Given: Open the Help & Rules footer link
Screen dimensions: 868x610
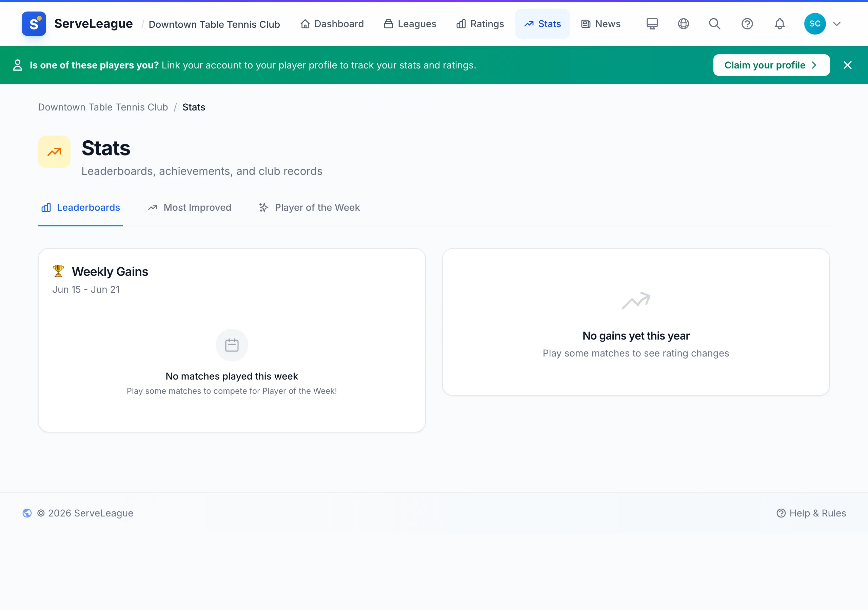Looking at the screenshot, I should pos(811,513).
